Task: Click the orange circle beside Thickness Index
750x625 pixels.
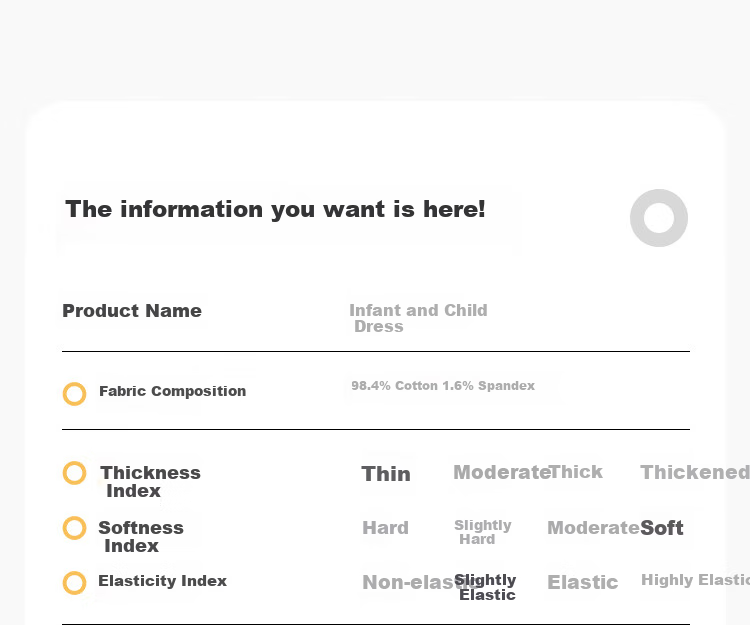Action: 75,473
